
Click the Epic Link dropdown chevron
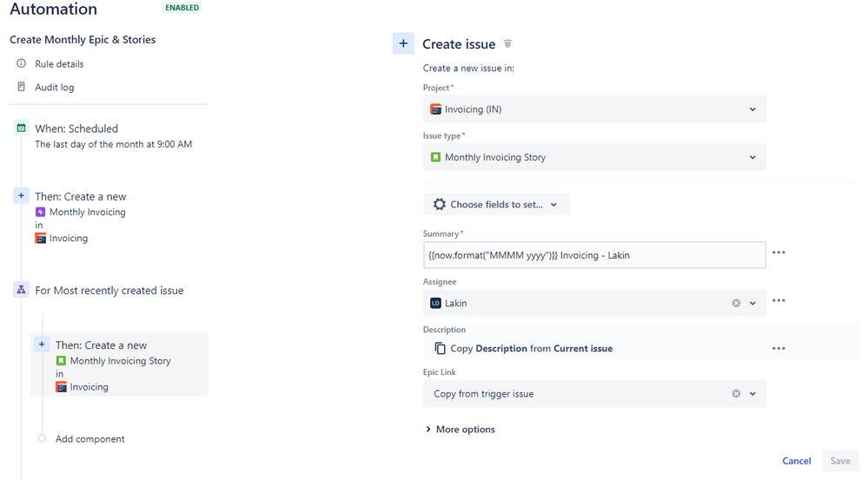tap(752, 394)
